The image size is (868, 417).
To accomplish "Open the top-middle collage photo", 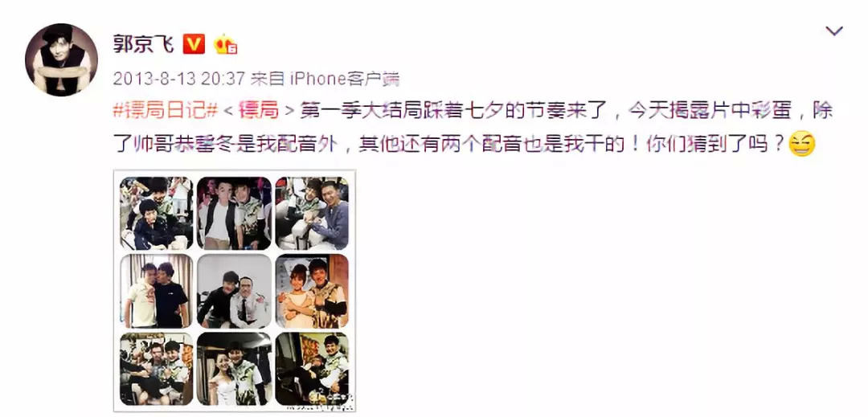I will (x=235, y=214).
